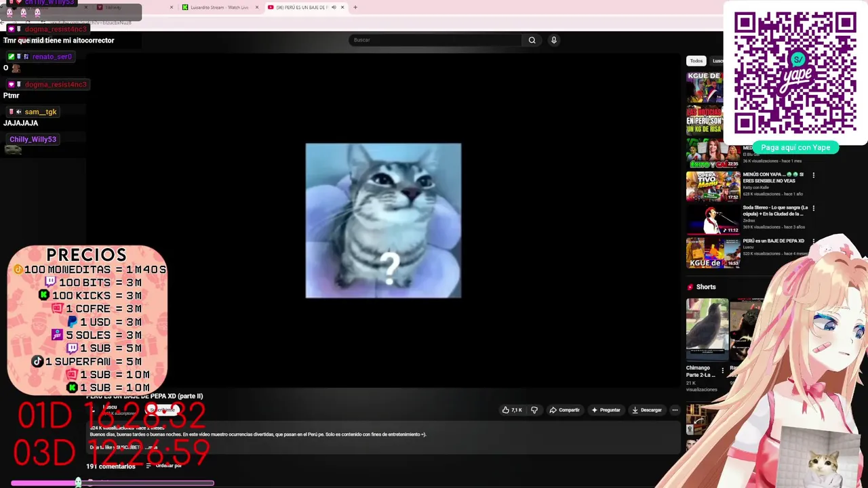Click the Paga aquí con Yape label
Screen dimensions: 868x488
tap(795, 147)
